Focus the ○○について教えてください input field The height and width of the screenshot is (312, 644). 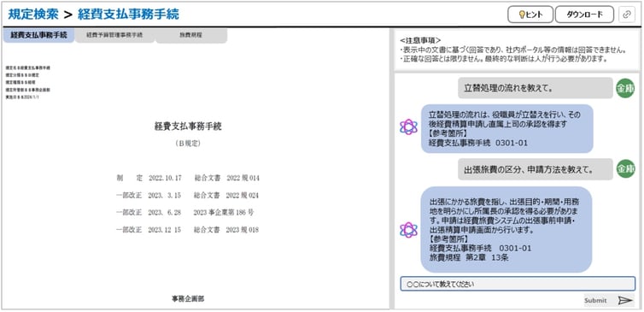point(518,284)
